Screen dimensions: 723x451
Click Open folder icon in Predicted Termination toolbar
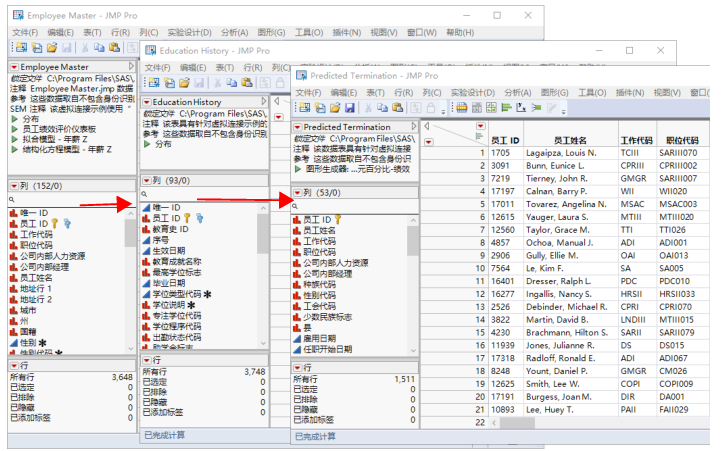(335, 108)
